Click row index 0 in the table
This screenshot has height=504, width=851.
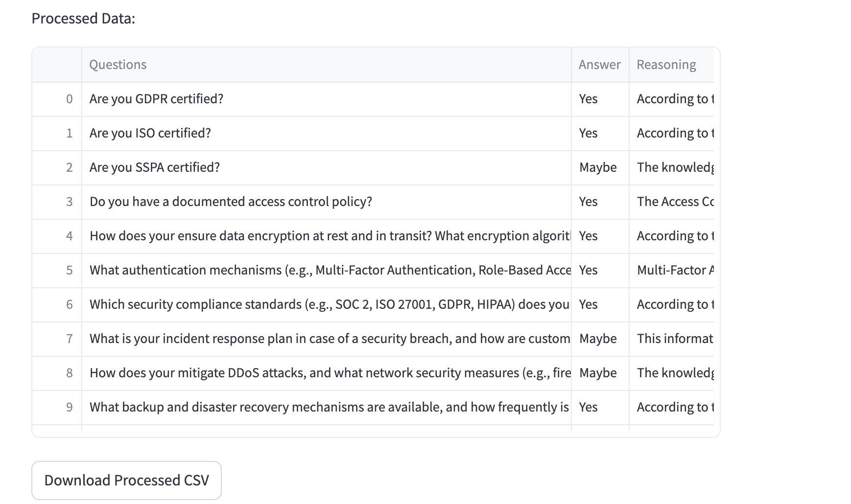point(69,99)
